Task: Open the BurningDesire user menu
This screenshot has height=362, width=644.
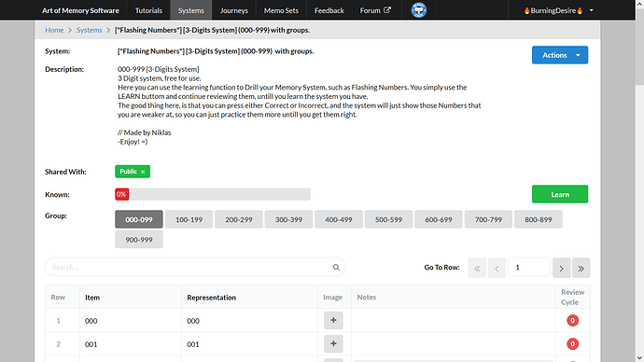Action: pyautogui.click(x=558, y=10)
